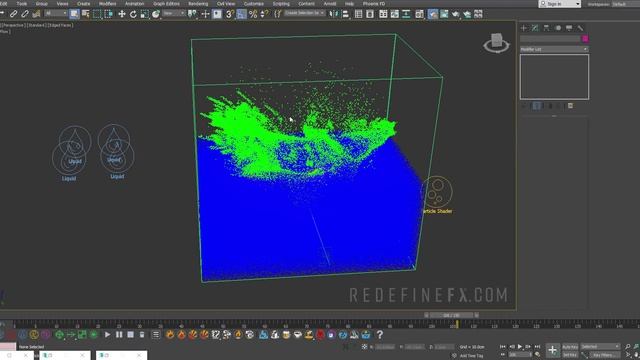This screenshot has height=360, width=640.
Task: Click the Edged Faces viewport label
Action: 61,25
